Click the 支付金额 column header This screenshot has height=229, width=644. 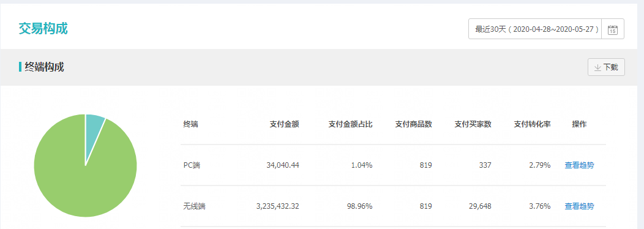(x=284, y=124)
